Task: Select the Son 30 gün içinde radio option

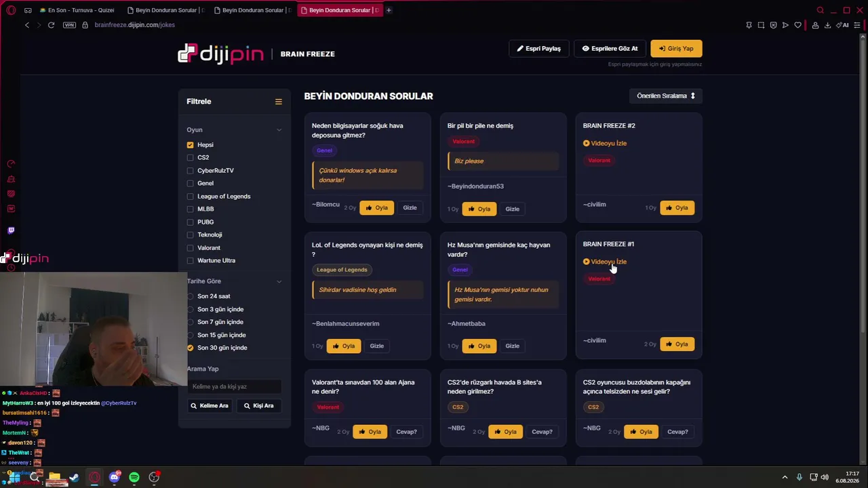Action: [x=190, y=348]
